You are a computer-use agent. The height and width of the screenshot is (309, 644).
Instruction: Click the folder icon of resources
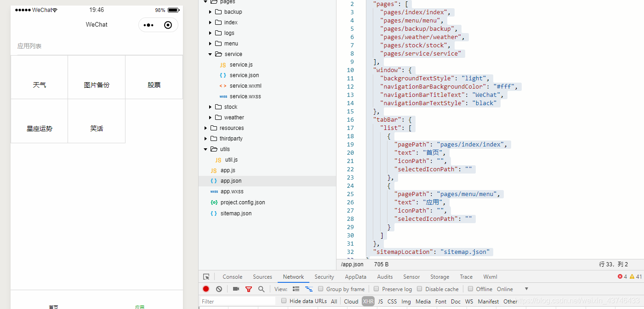[214, 128]
